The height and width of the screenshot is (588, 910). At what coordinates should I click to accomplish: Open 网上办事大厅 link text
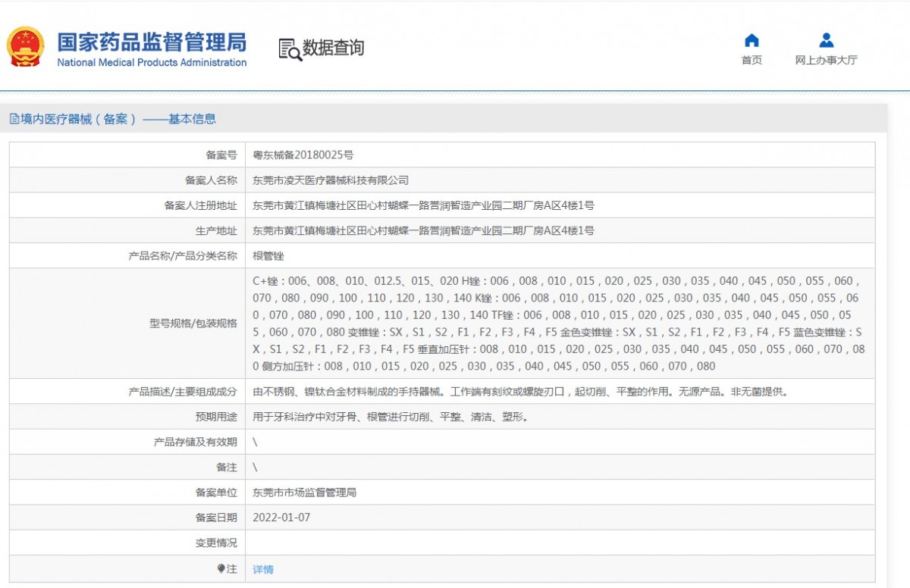[827, 61]
